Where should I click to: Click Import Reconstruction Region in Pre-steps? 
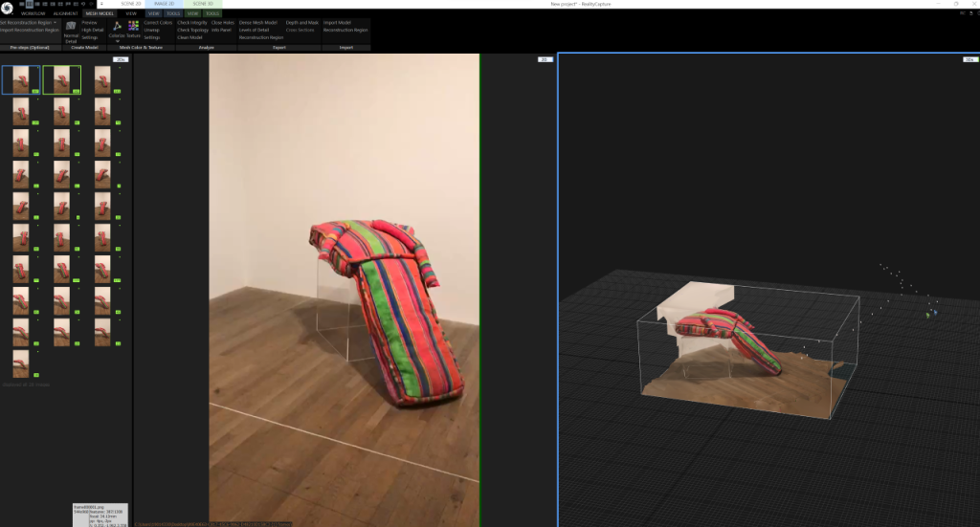point(30,30)
